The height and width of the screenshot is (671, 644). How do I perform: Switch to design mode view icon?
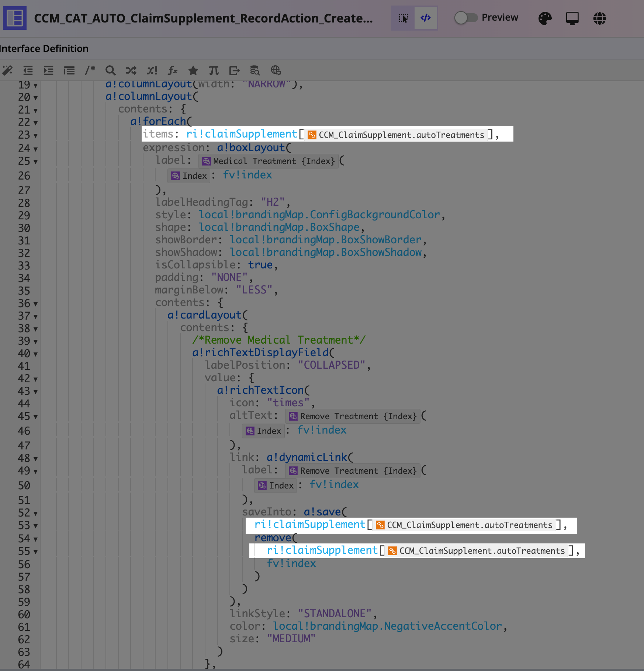click(x=403, y=18)
